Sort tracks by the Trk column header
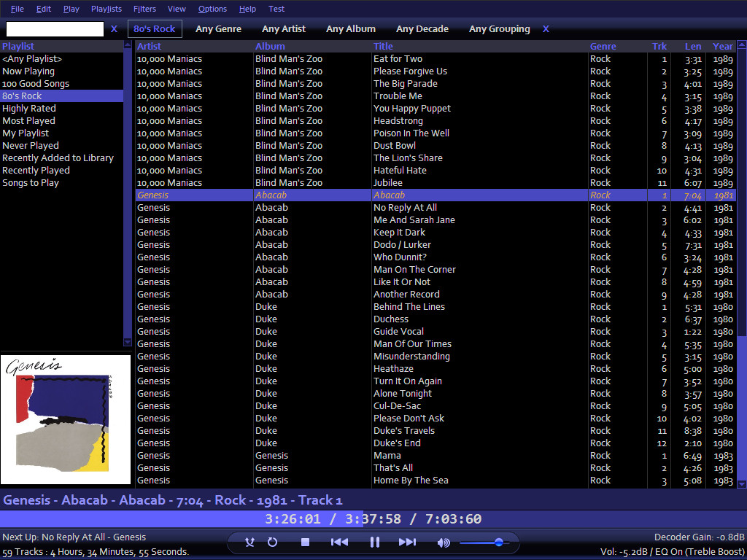 tap(659, 46)
